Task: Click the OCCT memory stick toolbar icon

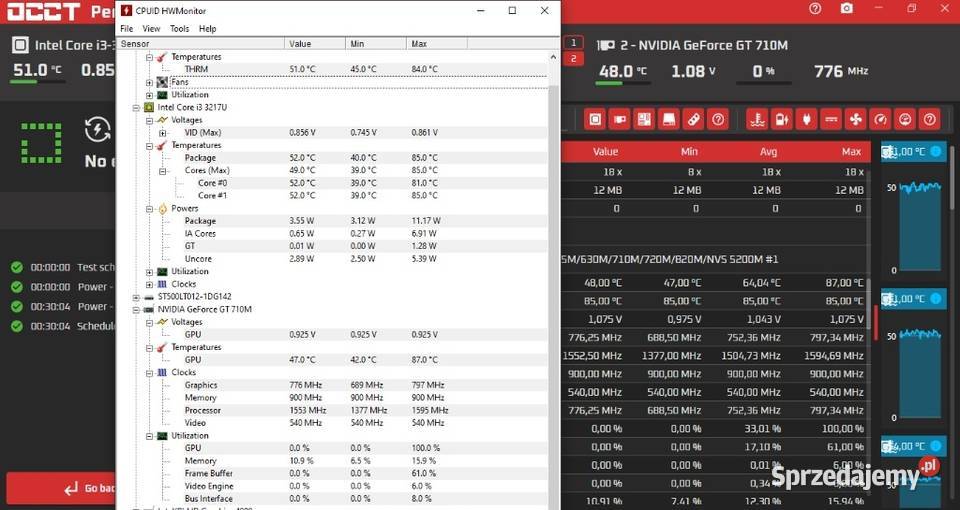Action: [x=693, y=119]
